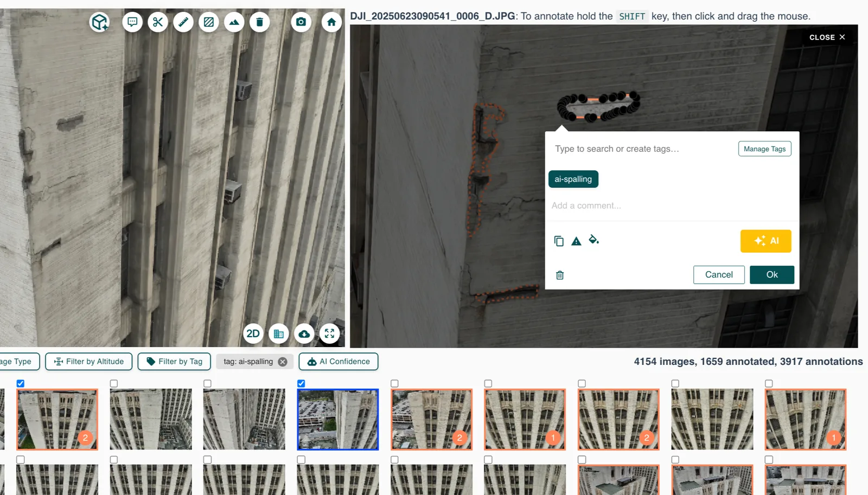The image size is (868, 495).
Task: Open Manage Tags
Action: click(x=764, y=149)
